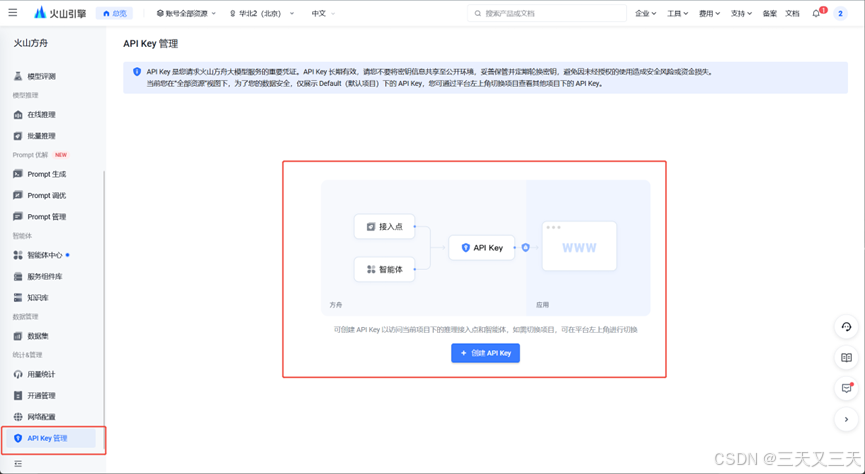
Task: Open the 中文 language dropdown
Action: point(323,13)
